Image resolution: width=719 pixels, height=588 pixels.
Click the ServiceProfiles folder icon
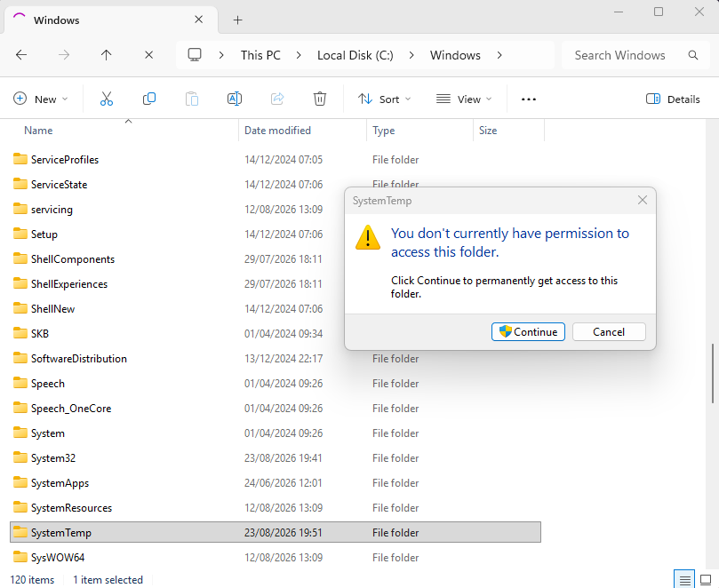(x=20, y=159)
